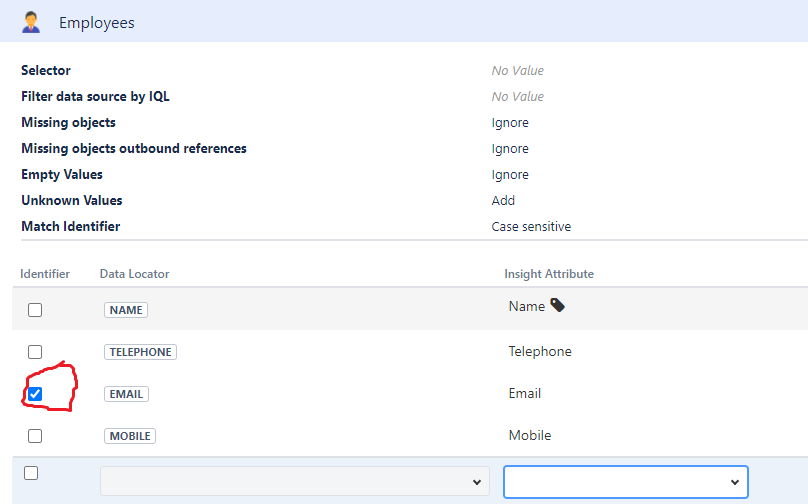The width and height of the screenshot is (808, 504).
Task: Open the empty Data Locator dropdown
Action: [x=295, y=481]
